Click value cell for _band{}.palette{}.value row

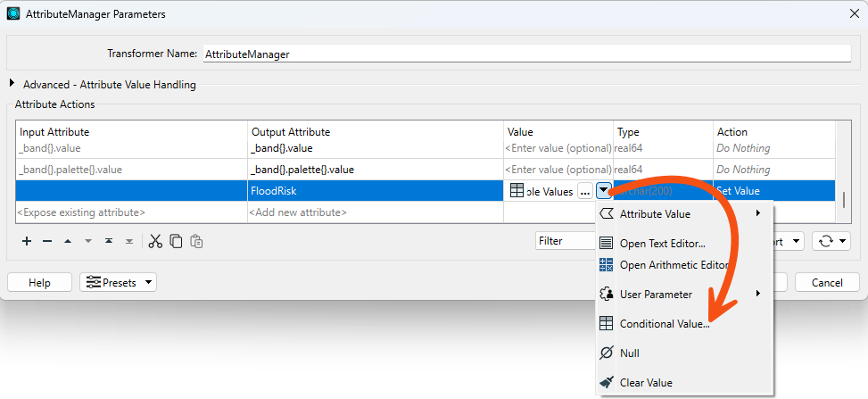tap(558, 170)
